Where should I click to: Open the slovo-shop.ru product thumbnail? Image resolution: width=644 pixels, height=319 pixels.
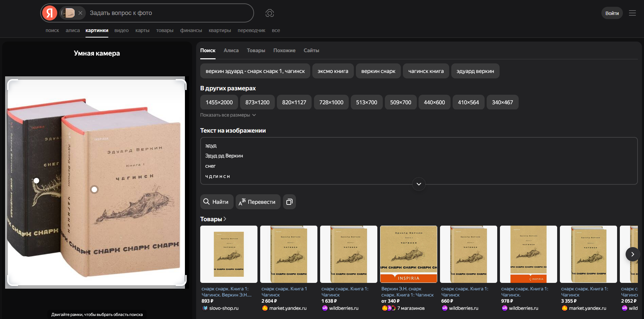[x=229, y=254]
